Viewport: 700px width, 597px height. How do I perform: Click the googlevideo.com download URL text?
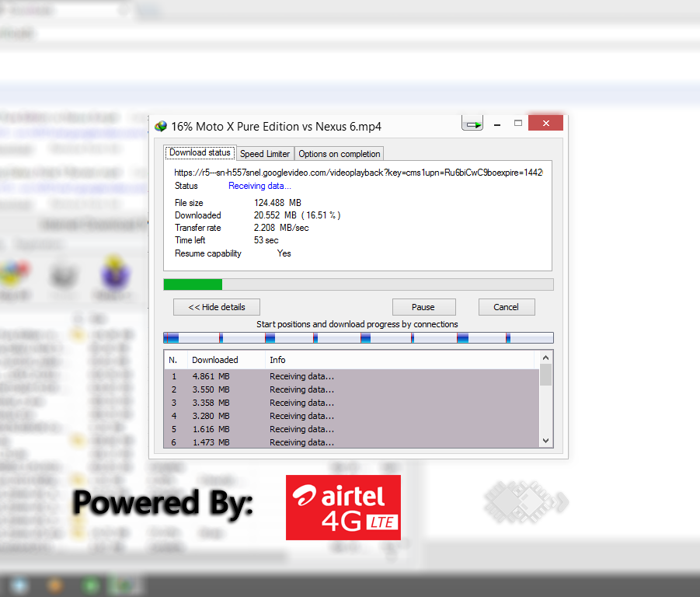click(x=358, y=173)
